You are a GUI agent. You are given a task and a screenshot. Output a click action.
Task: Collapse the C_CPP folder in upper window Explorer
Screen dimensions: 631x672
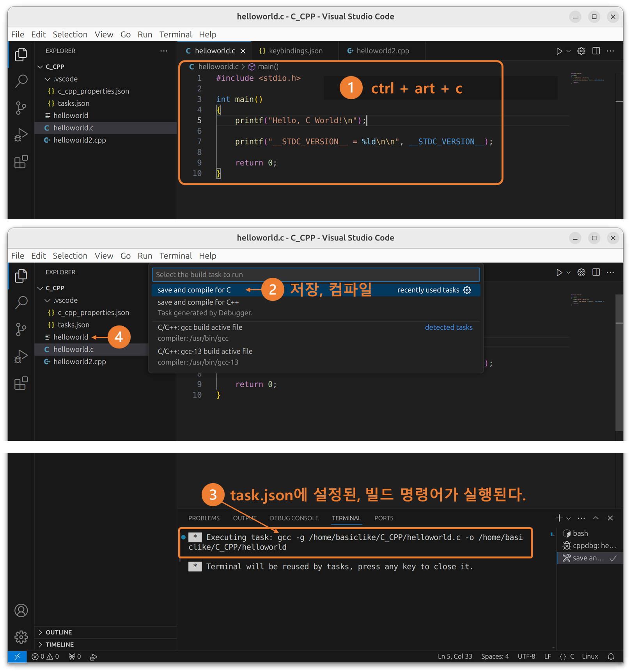point(40,67)
